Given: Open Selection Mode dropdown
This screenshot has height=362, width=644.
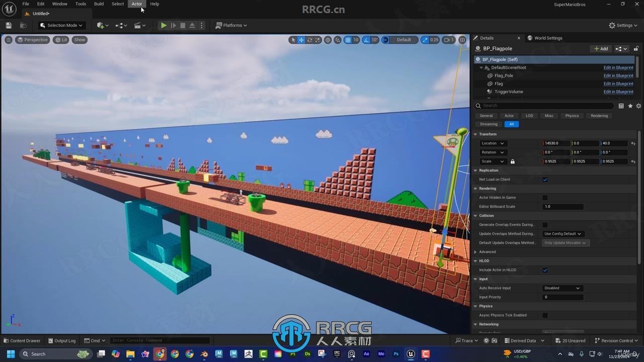Looking at the screenshot, I should pyautogui.click(x=61, y=25).
